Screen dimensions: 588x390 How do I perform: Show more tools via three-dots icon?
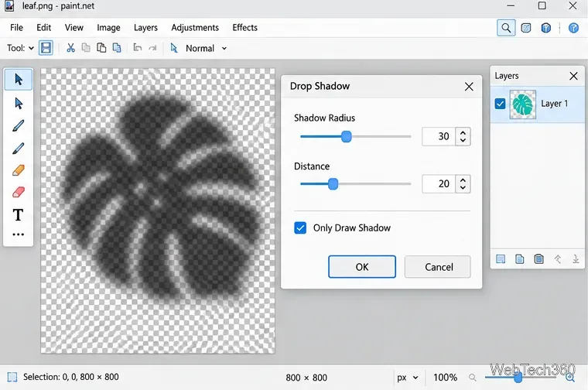pos(18,234)
